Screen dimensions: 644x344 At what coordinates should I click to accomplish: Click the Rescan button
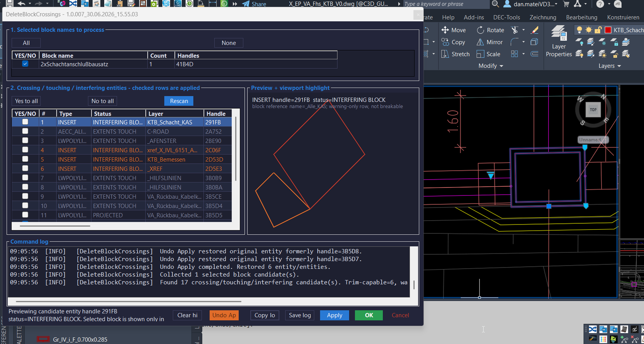pyautogui.click(x=179, y=101)
